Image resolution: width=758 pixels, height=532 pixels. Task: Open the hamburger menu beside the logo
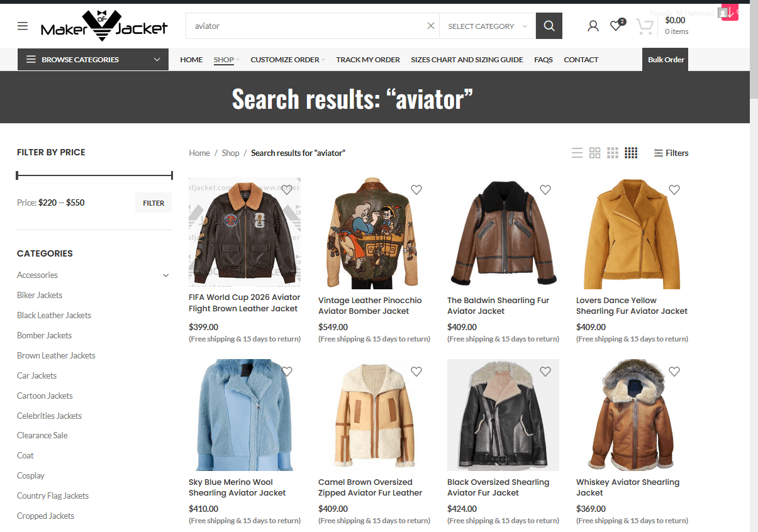pos(23,26)
